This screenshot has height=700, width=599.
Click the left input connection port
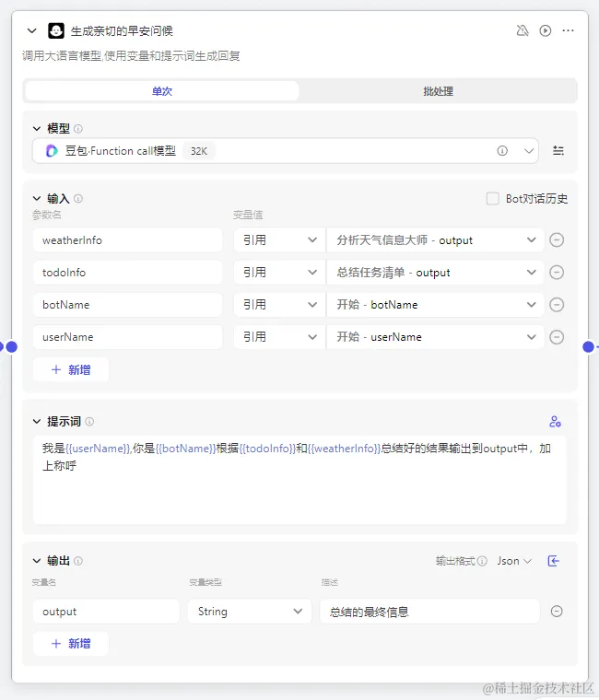[x=12, y=347]
